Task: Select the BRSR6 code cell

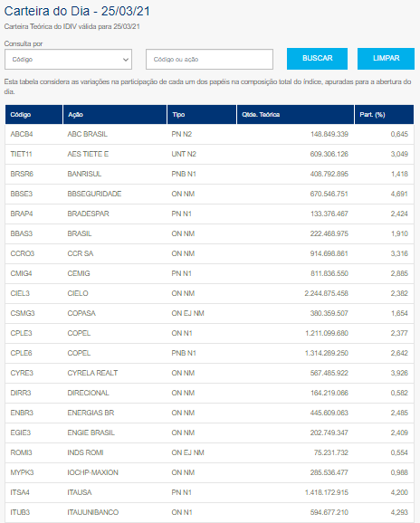Action: click(x=22, y=174)
